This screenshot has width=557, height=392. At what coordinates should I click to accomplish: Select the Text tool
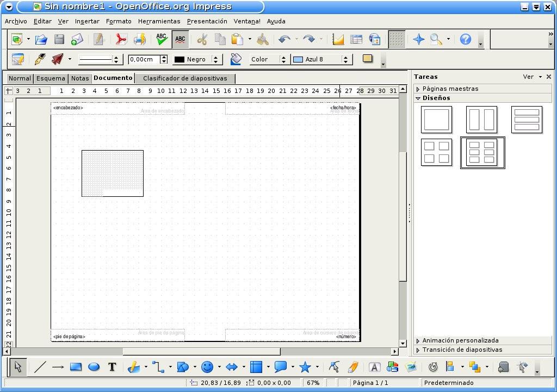click(x=112, y=367)
